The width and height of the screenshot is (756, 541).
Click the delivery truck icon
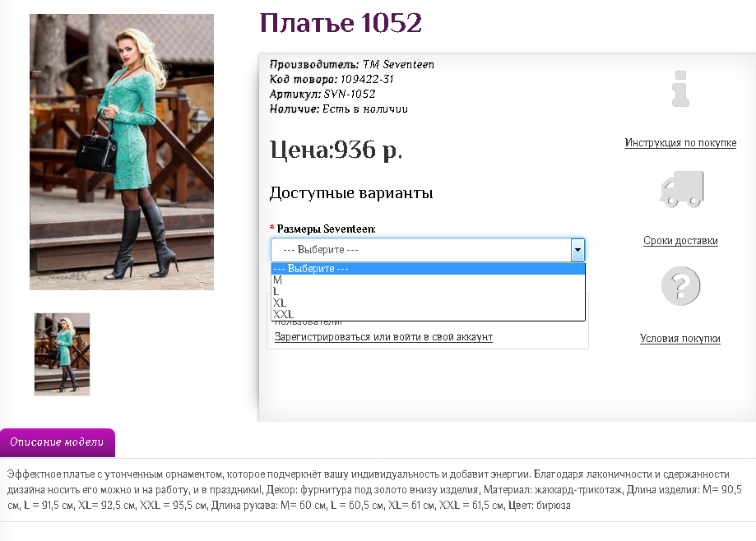coord(681,189)
